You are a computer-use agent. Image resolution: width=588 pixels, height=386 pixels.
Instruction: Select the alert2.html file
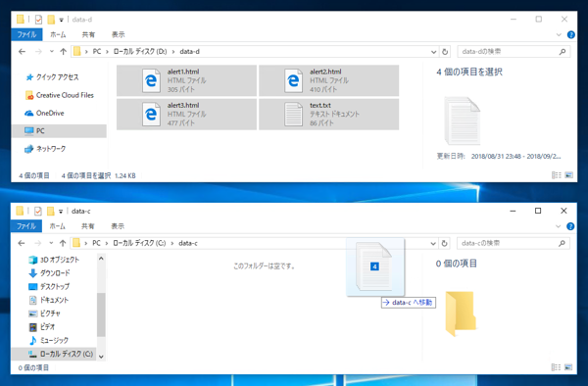point(329,80)
